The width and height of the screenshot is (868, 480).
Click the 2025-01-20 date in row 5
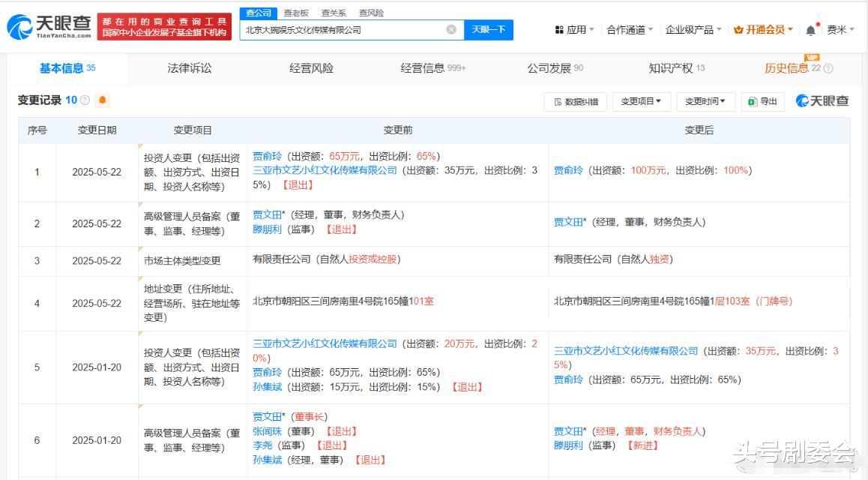tap(97, 367)
